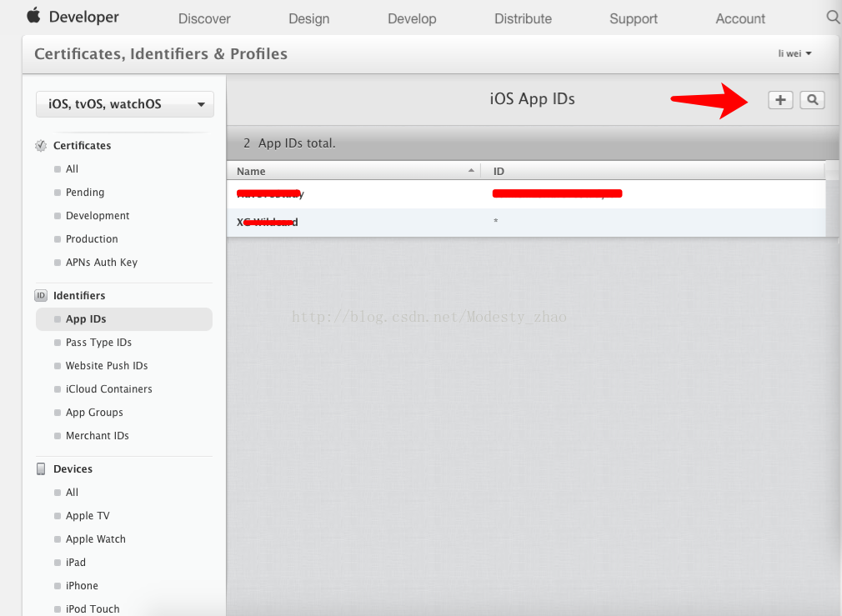This screenshot has height=616, width=842.
Task: Open Merchant IDs
Action: coord(98,436)
